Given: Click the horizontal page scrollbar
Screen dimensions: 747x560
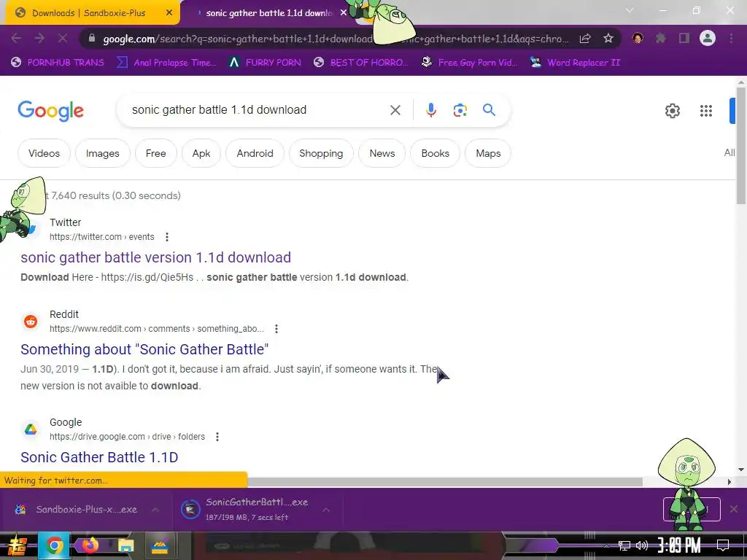Looking at the screenshot, I should 445,482.
